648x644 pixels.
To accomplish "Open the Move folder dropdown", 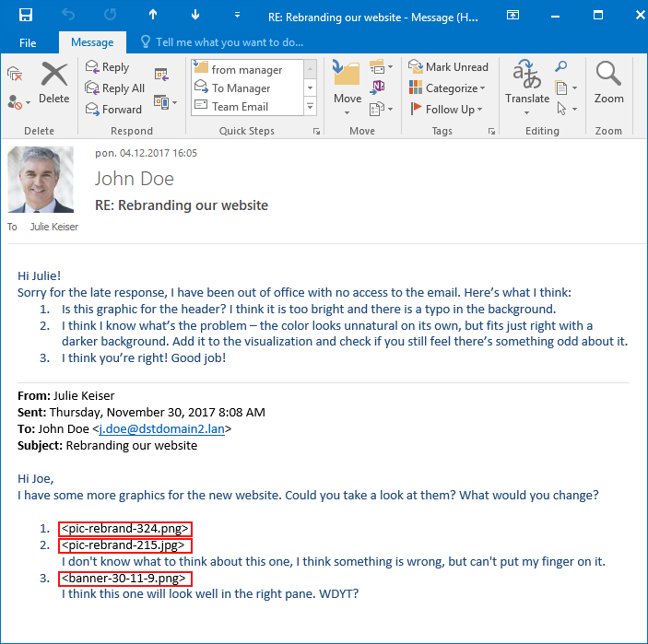I will (x=348, y=88).
